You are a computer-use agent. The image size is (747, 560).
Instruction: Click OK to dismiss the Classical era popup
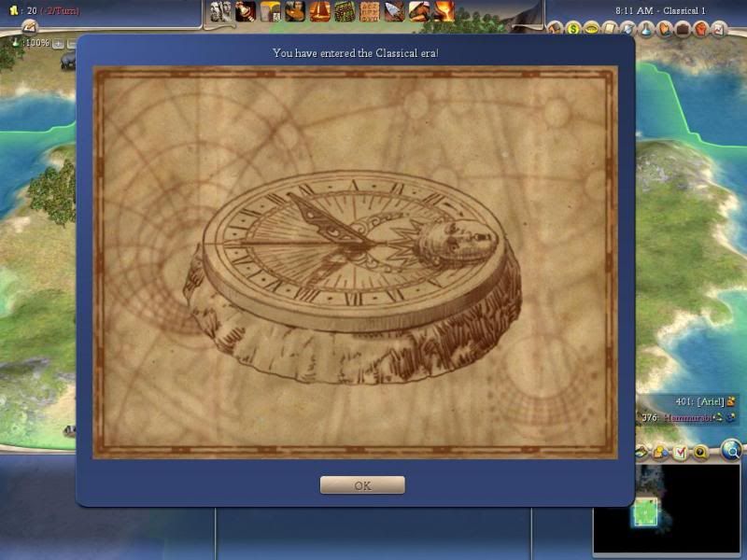(x=362, y=484)
